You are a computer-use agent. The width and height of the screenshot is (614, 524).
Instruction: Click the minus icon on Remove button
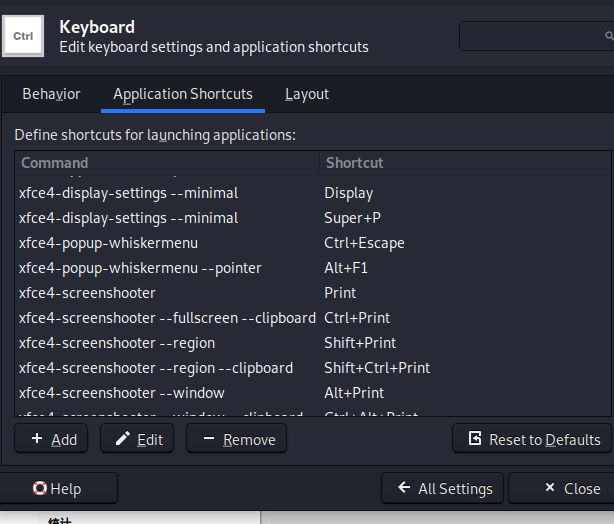[208, 439]
